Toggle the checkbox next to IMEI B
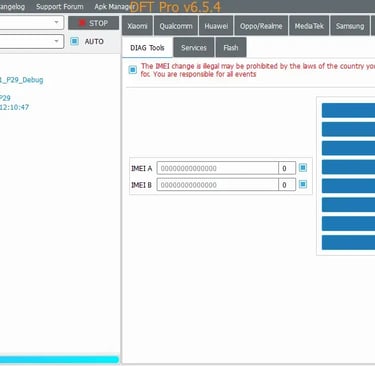Screen dimensions: 375x366 pos(303,184)
